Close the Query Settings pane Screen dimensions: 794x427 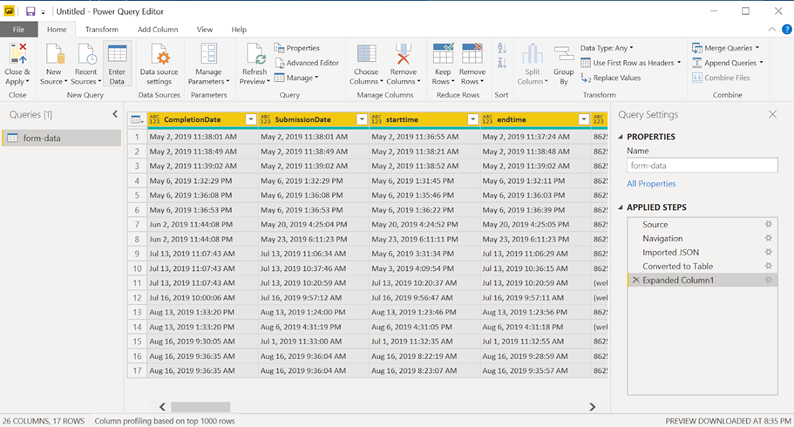coord(772,114)
